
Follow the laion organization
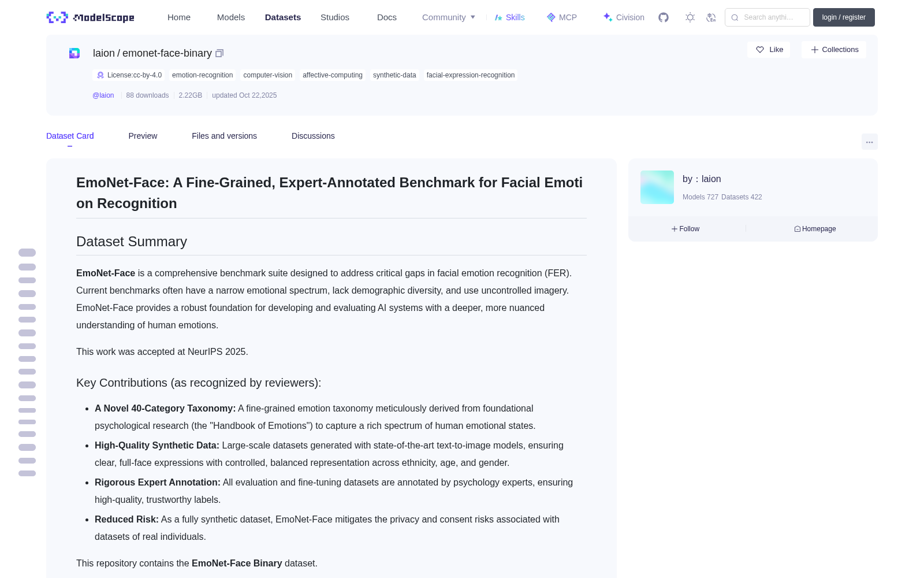685,229
